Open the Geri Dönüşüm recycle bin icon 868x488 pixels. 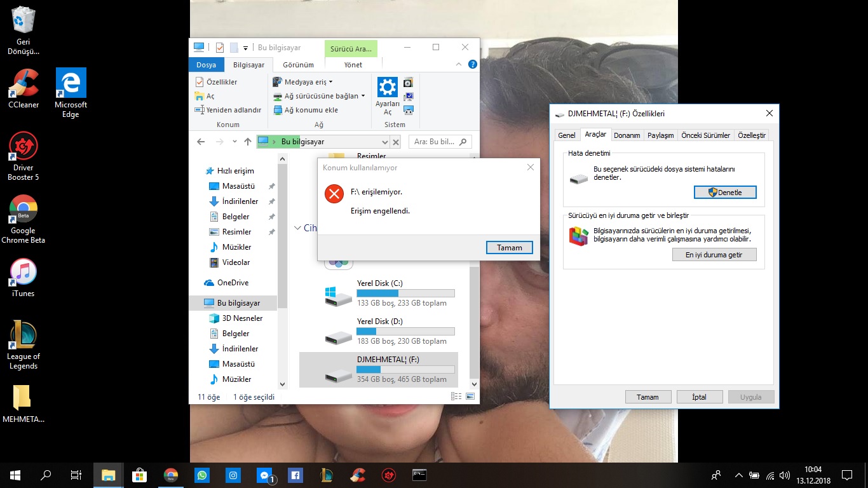tap(24, 30)
